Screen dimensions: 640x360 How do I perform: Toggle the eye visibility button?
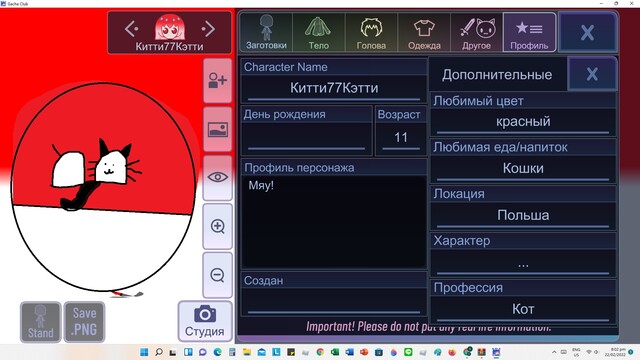pos(218,177)
